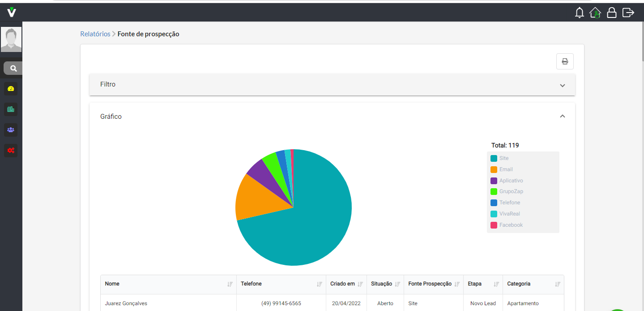Toggle Email series in chart legend
Image resolution: width=644 pixels, height=311 pixels.
point(502,169)
